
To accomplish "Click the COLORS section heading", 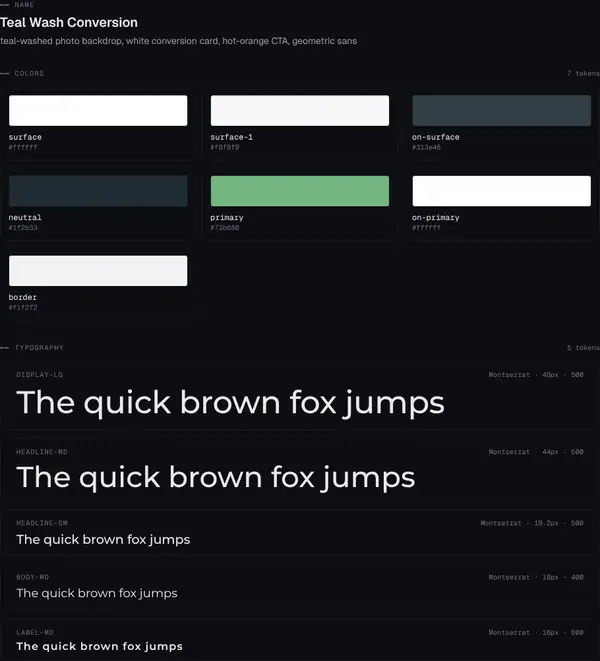I will click(29, 73).
